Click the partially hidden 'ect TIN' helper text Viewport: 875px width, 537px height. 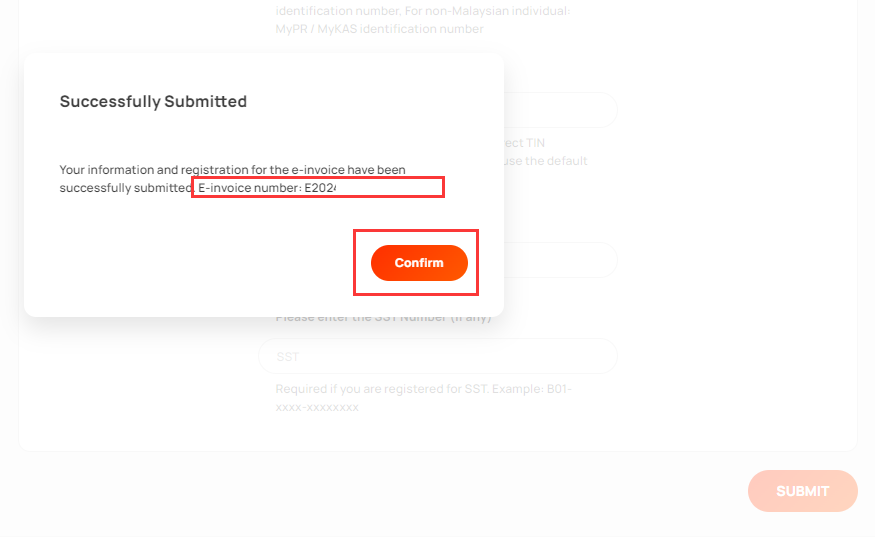tap(525, 143)
